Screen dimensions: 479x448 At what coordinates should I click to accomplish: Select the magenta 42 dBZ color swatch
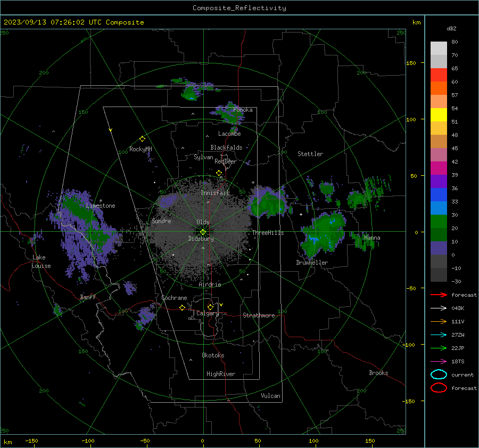pos(439,168)
